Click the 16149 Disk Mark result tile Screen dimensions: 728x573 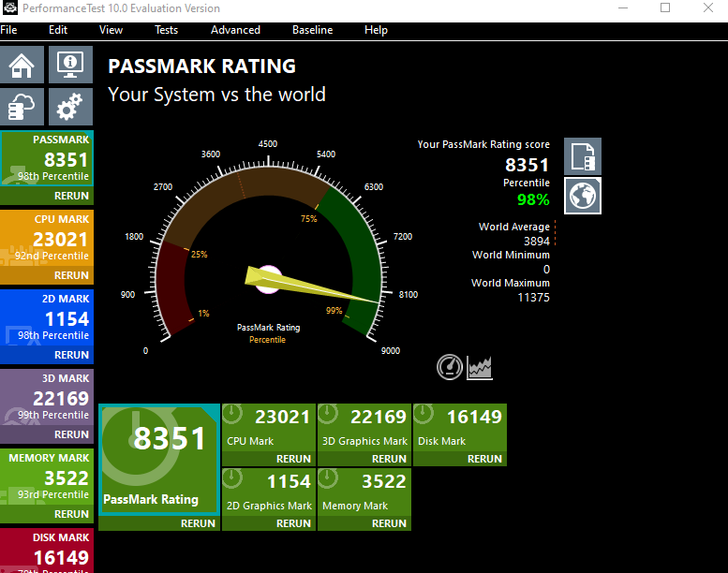(460, 428)
